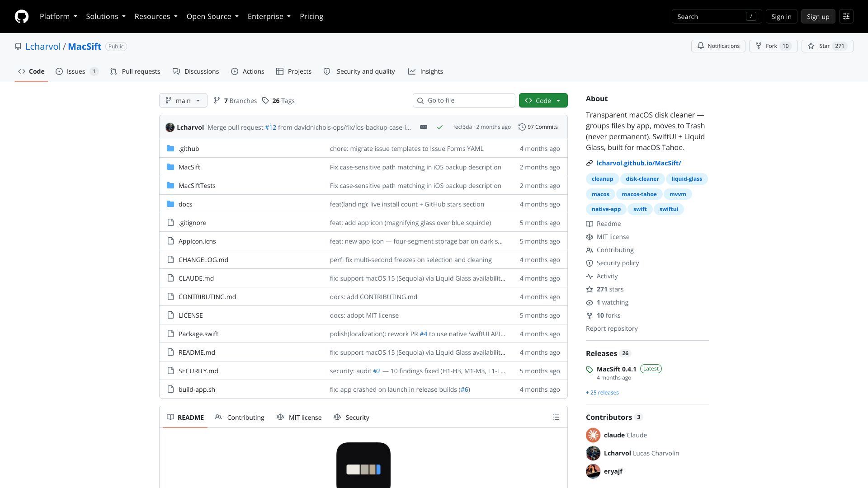
Task: Click the Lcharvol owner link in the title
Action: pos(43,47)
